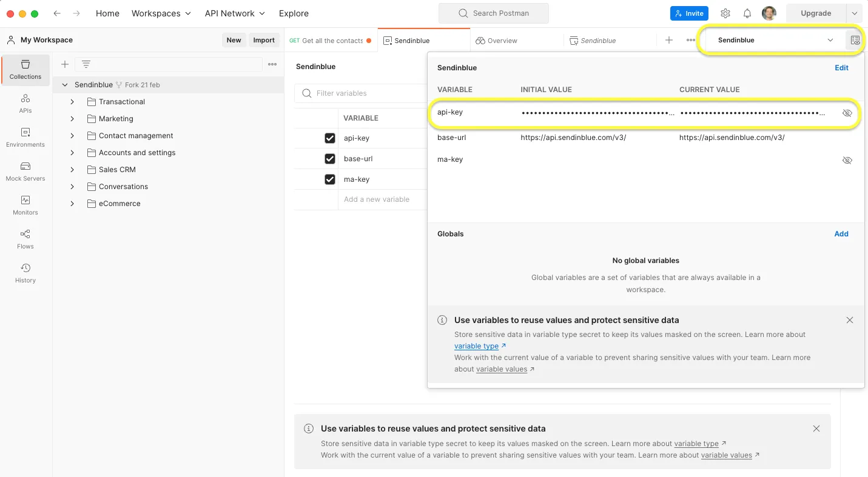Click the Filter variables input
Viewport: 868px width, 477px height.
pyautogui.click(x=362, y=93)
